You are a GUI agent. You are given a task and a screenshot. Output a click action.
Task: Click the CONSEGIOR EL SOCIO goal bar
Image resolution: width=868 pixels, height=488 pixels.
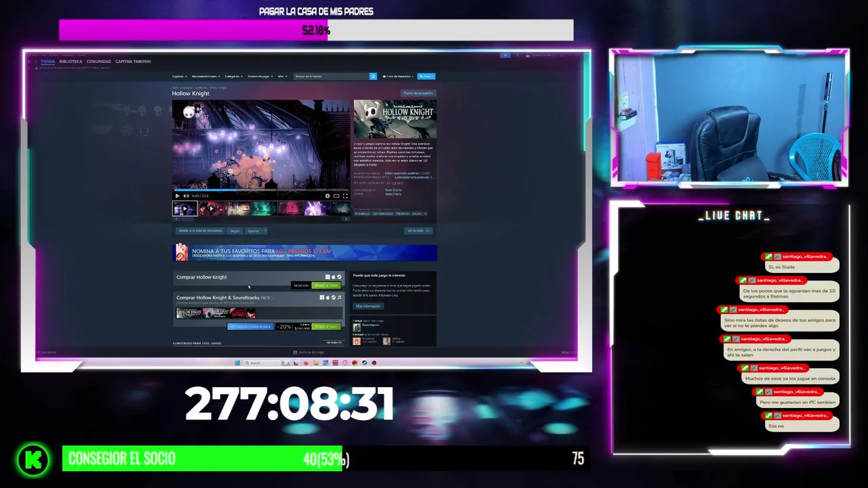324,459
